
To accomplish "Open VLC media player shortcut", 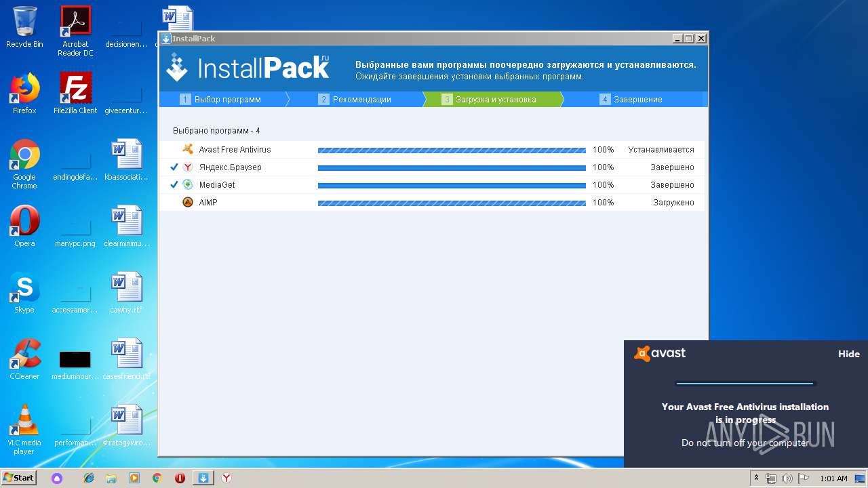I will 24,430.
